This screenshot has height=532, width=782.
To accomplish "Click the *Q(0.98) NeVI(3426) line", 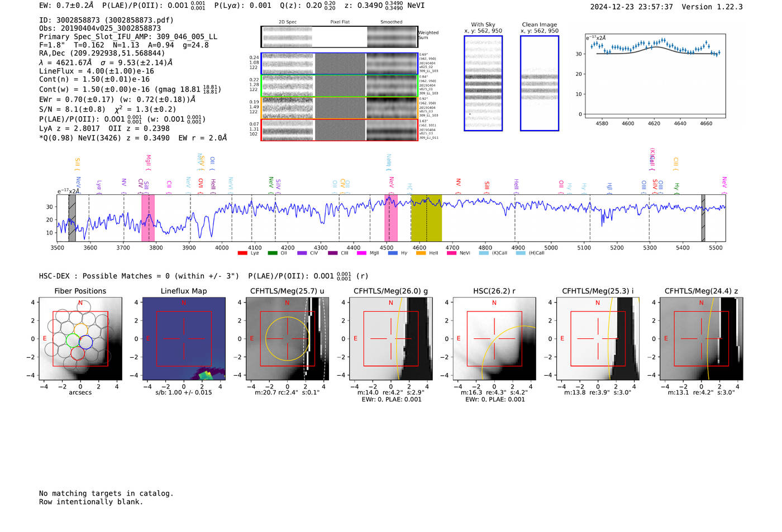I will coord(133,138).
